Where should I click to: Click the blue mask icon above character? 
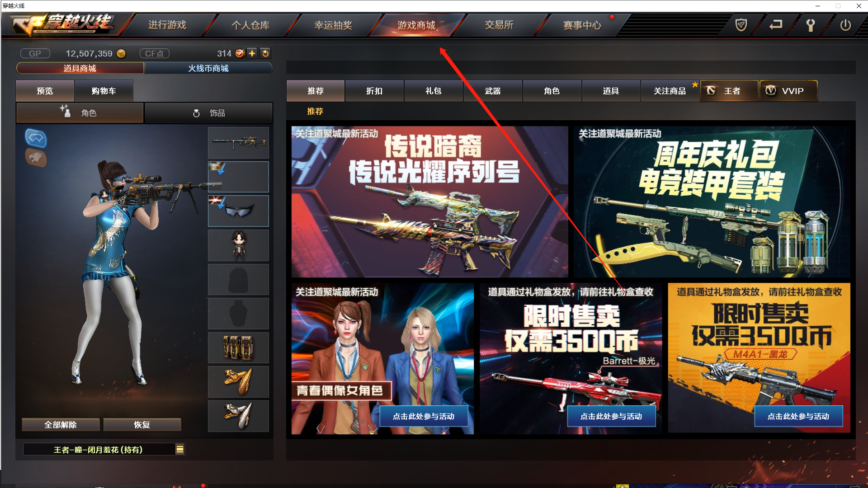(x=36, y=138)
